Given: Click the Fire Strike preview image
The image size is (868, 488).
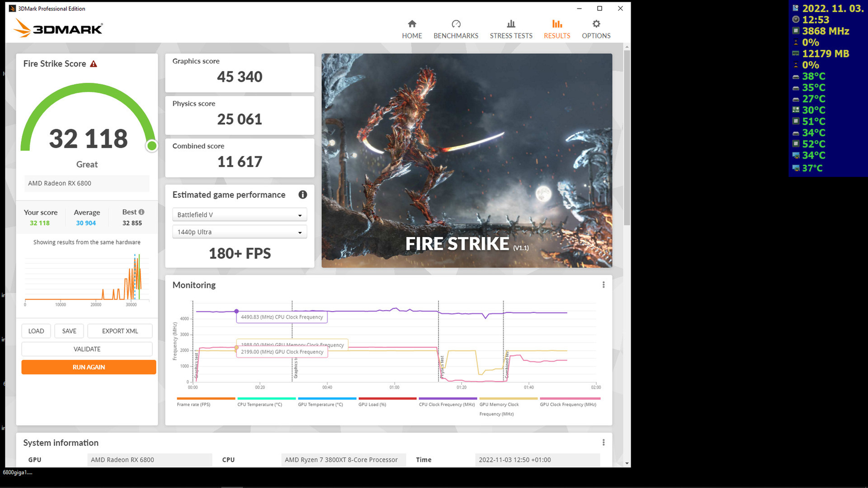Looking at the screenshot, I should click(467, 160).
